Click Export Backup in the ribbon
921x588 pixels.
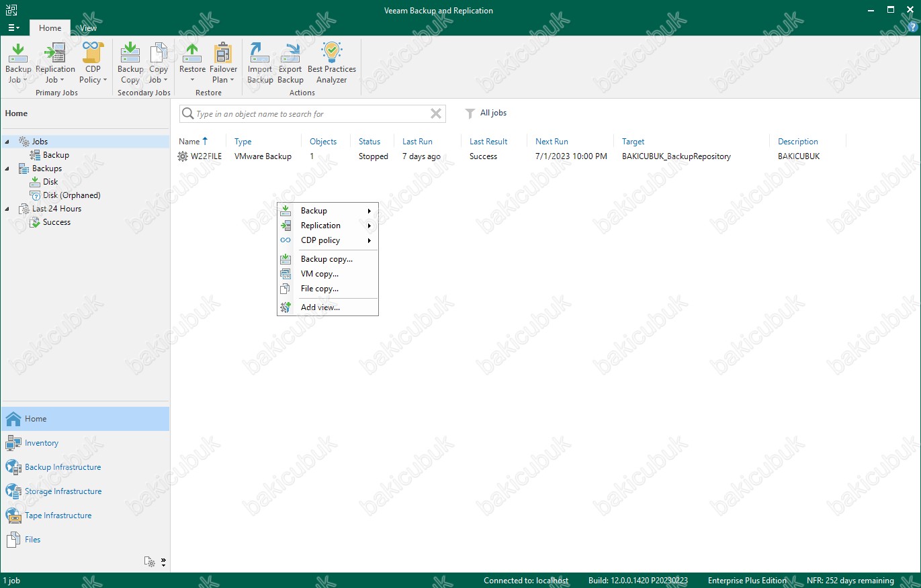click(x=290, y=63)
